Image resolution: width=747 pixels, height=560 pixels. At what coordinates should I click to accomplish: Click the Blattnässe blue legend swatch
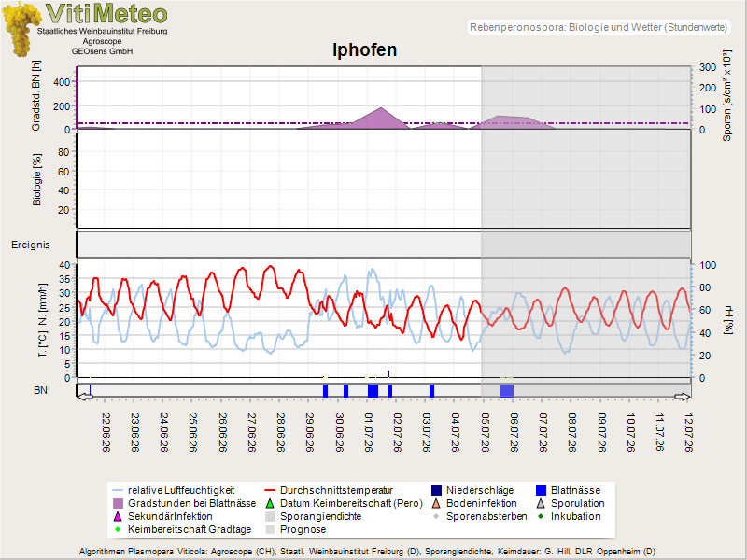point(541,491)
